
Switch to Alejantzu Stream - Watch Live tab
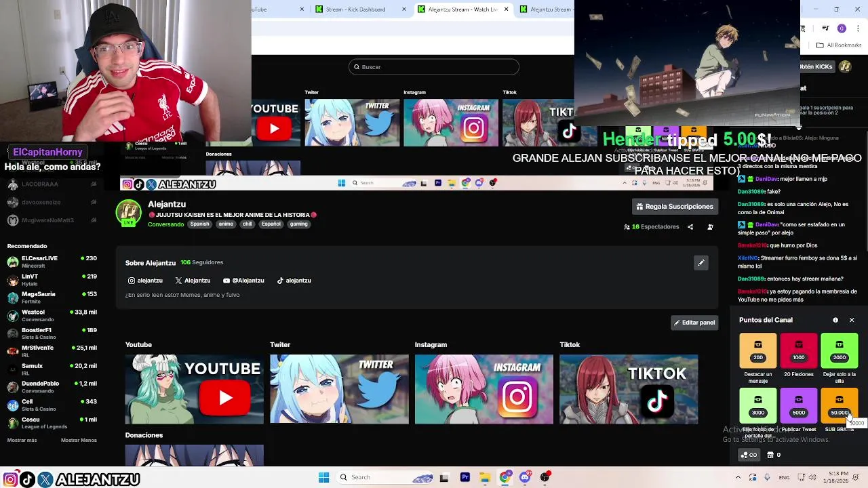462,9
